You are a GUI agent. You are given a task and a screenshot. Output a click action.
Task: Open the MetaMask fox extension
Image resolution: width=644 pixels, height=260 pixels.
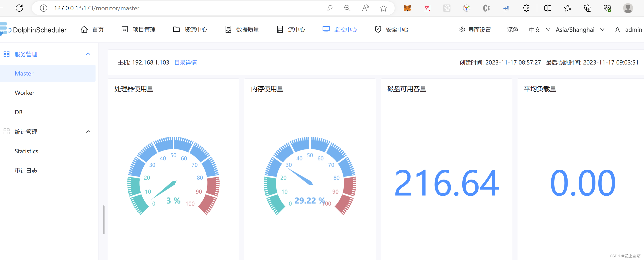pos(407,8)
